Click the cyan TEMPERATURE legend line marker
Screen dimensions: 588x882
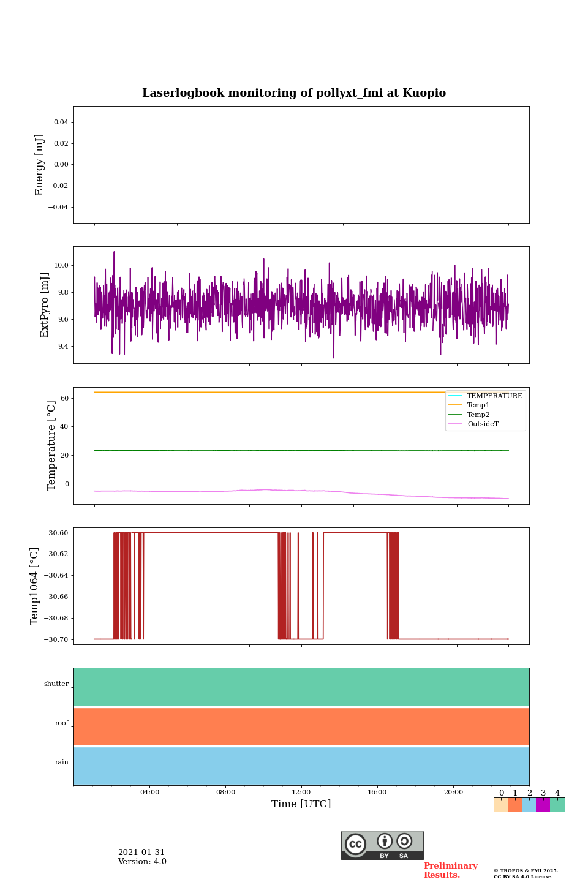click(455, 396)
